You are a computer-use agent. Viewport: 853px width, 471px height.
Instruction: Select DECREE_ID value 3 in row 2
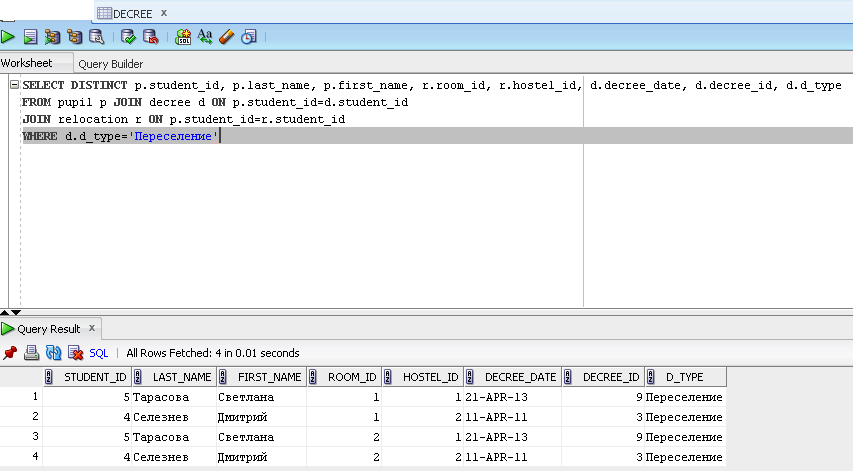(x=640, y=417)
